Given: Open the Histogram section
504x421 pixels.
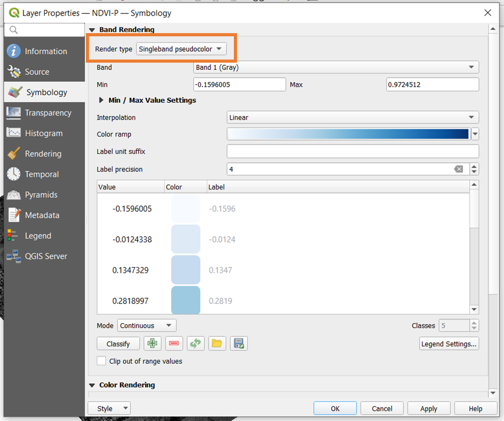Looking at the screenshot, I should (45, 133).
